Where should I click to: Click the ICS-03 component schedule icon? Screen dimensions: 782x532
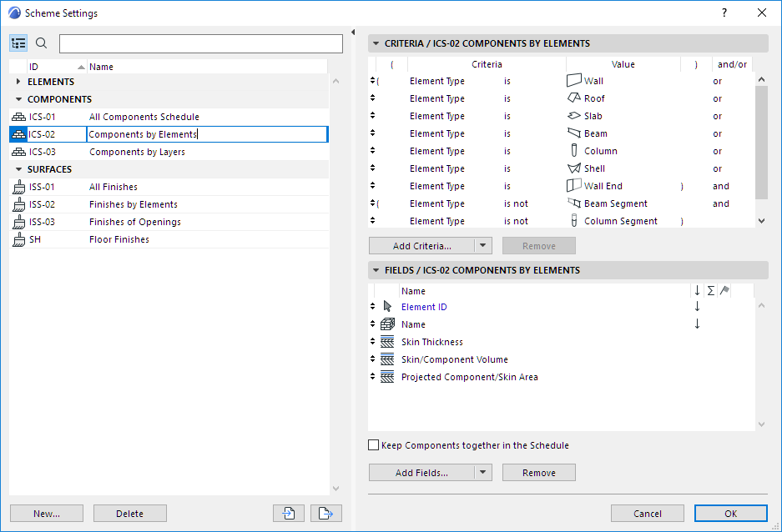tap(18, 152)
